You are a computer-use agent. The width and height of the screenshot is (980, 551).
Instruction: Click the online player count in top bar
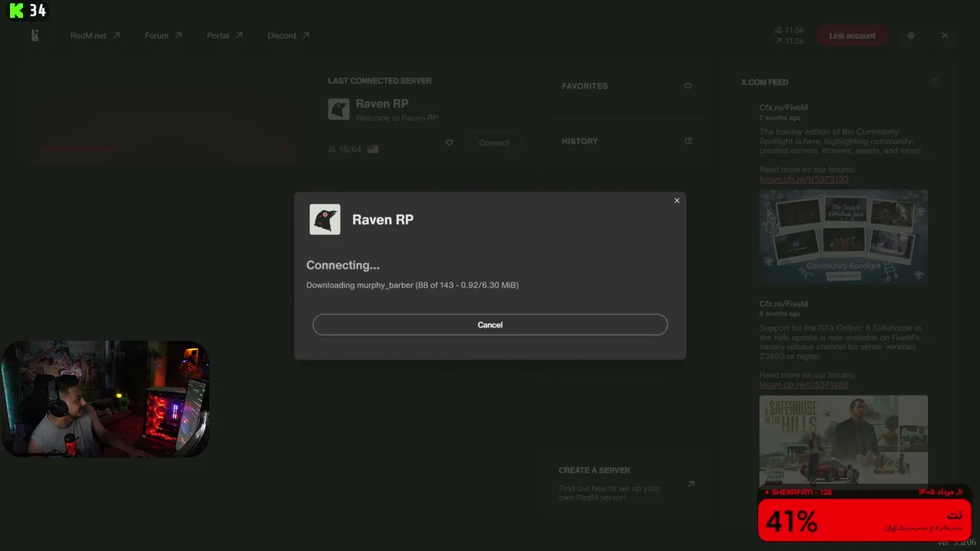click(x=789, y=31)
